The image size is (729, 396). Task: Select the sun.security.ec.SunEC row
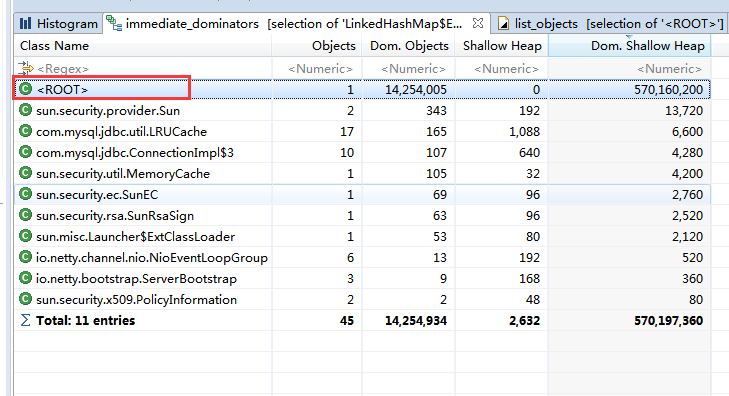point(362,194)
